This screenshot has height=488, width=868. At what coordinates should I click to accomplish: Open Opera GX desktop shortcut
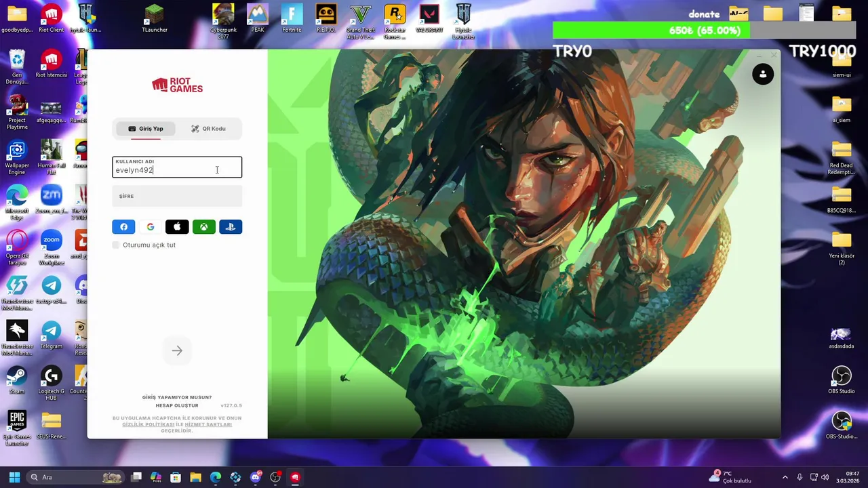(17, 248)
